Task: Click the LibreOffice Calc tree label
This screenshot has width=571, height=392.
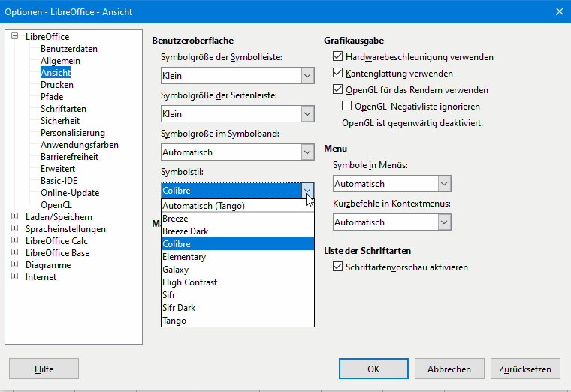Action: 56,241
